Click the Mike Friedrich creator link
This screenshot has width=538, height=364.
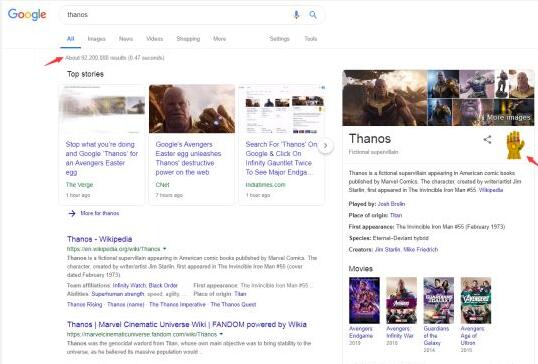click(421, 250)
